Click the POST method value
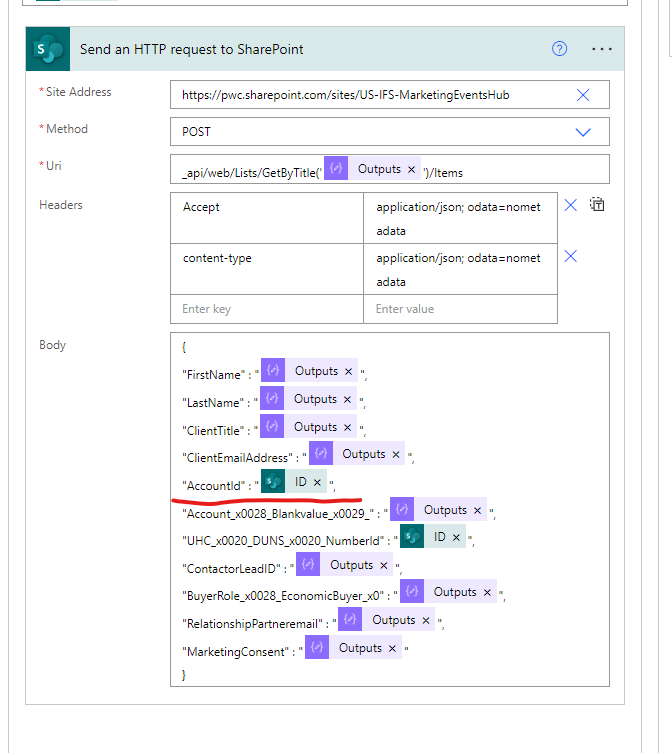672x753 pixels. 196,132
